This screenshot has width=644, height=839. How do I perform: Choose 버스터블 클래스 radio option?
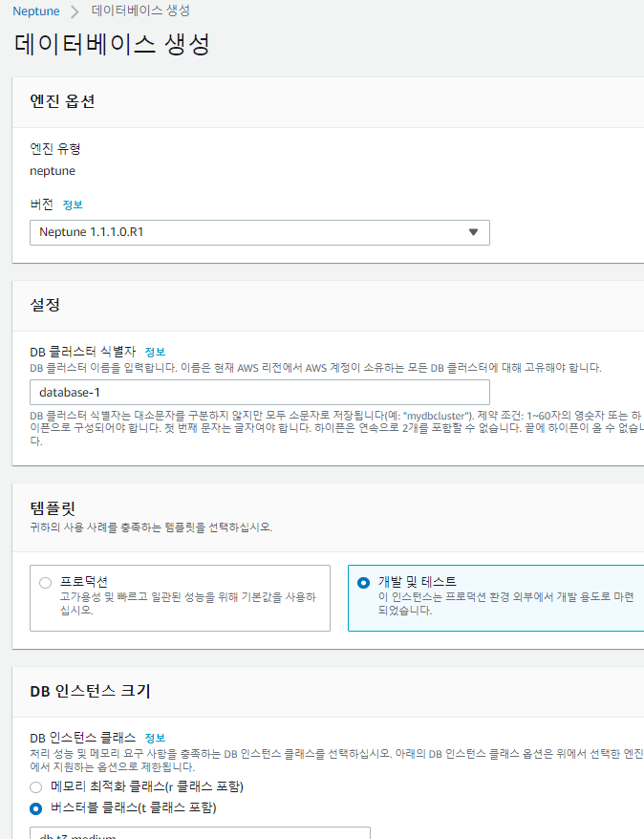coord(36,807)
